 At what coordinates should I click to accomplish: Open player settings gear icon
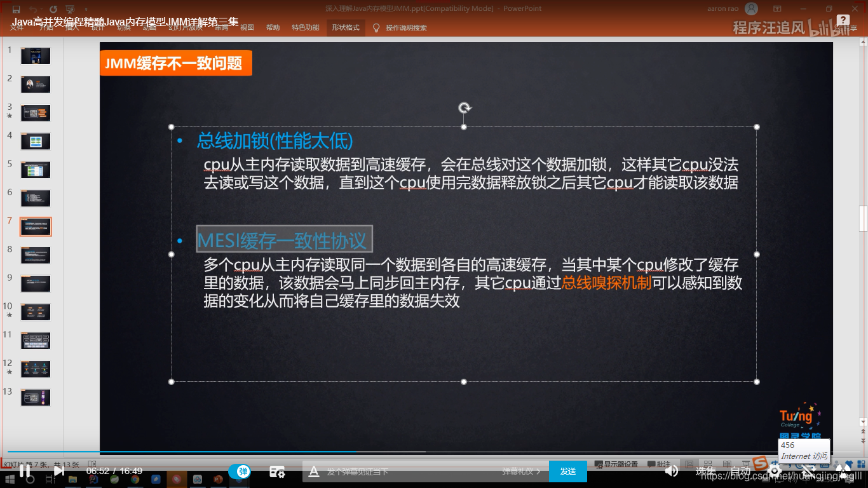click(x=775, y=471)
